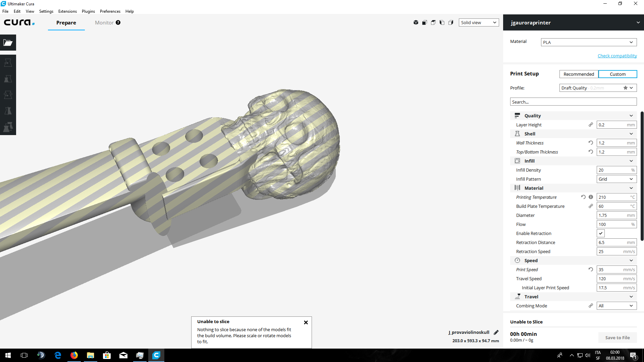Click the settings Search field
Image resolution: width=644 pixels, height=362 pixels.
pos(573,102)
